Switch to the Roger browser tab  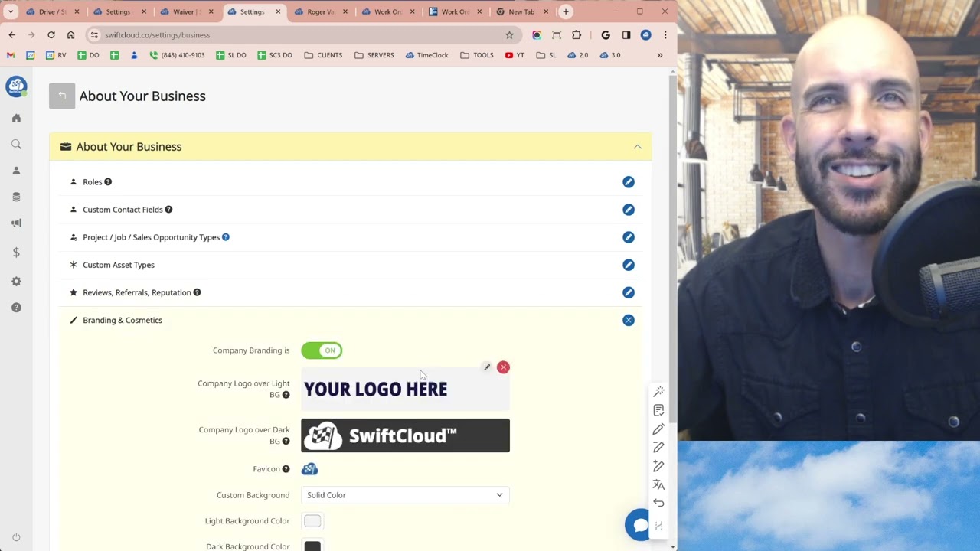320,11
